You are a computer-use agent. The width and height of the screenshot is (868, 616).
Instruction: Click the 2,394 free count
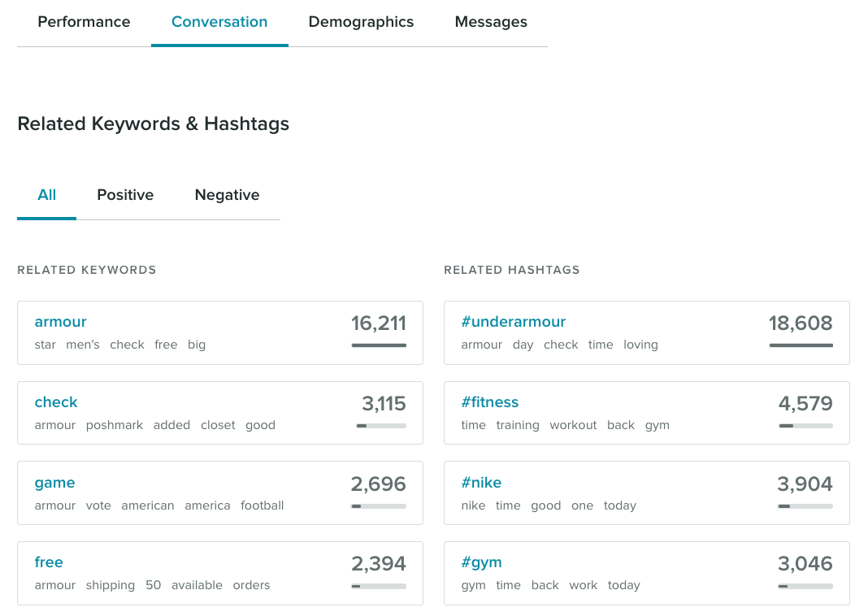point(379,563)
